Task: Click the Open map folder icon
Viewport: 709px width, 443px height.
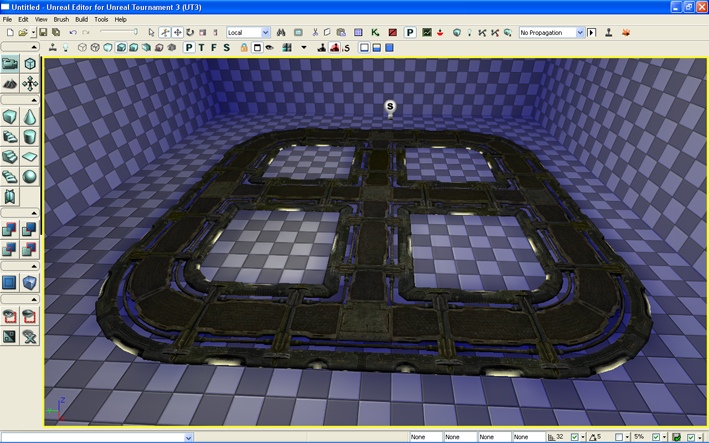Action: coord(23,33)
